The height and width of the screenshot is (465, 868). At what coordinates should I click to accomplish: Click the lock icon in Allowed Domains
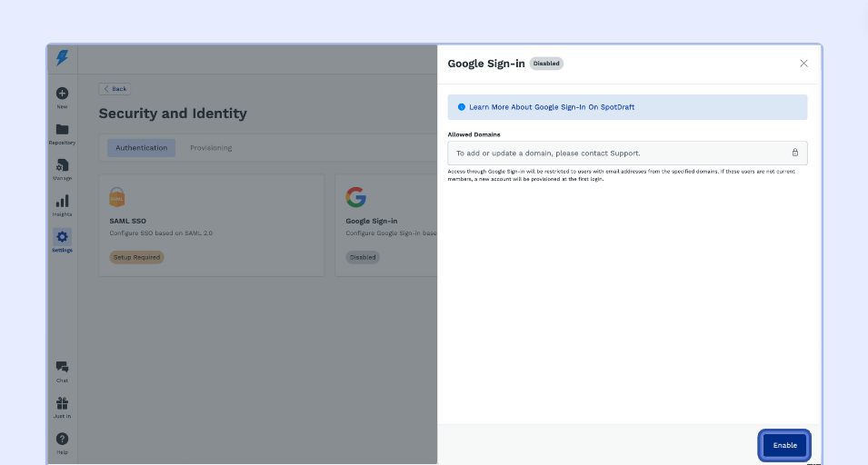tap(794, 153)
